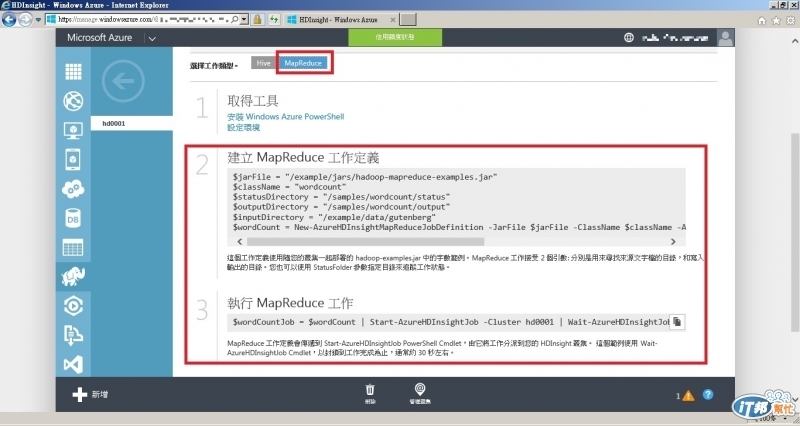
Task: Select the hd0001 cluster item
Action: 132,123
